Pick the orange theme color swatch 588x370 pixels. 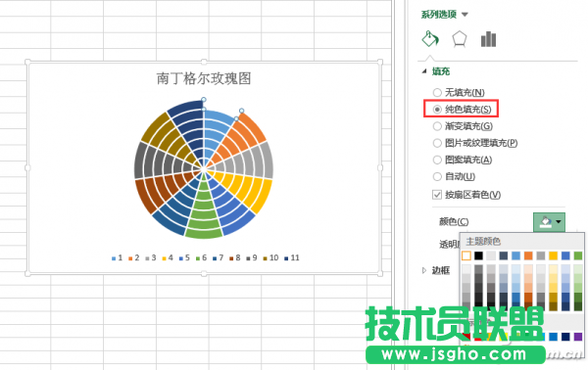528,255
